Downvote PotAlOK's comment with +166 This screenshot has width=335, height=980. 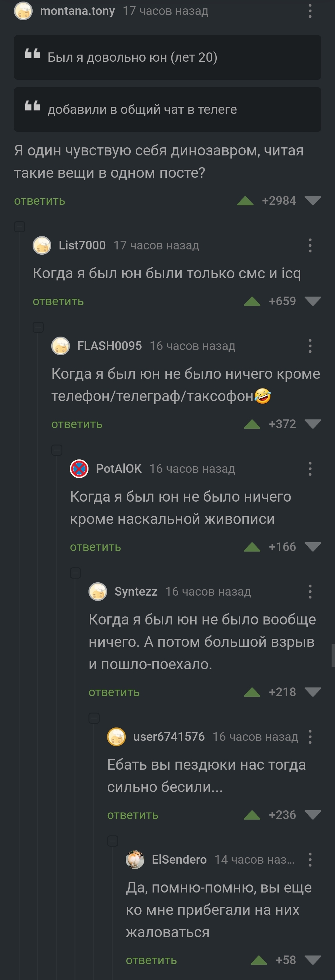(x=313, y=547)
